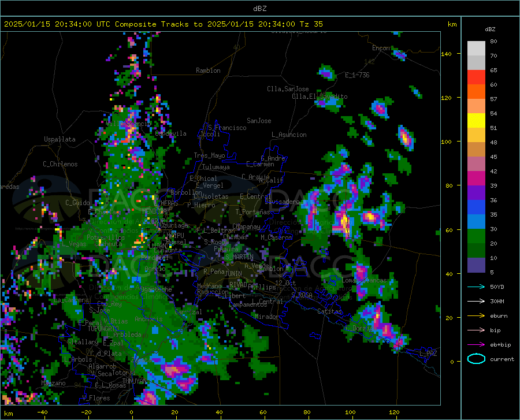Click the Catitas label

tap(329, 311)
